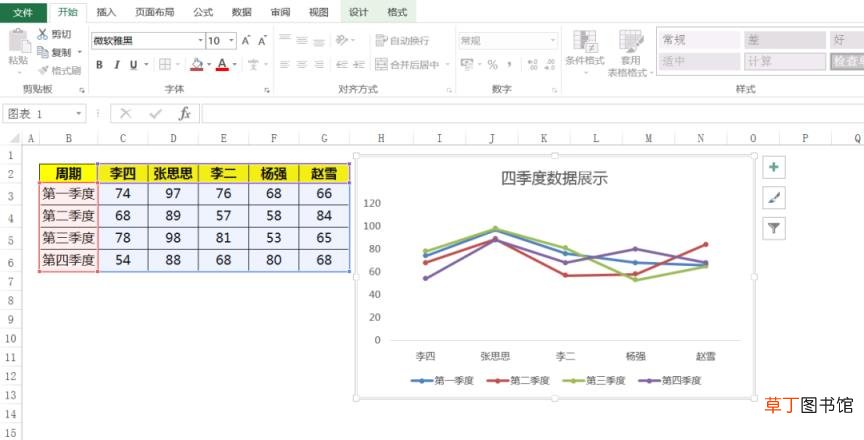
Task: Apply the red font color A icon
Action: pos(222,64)
